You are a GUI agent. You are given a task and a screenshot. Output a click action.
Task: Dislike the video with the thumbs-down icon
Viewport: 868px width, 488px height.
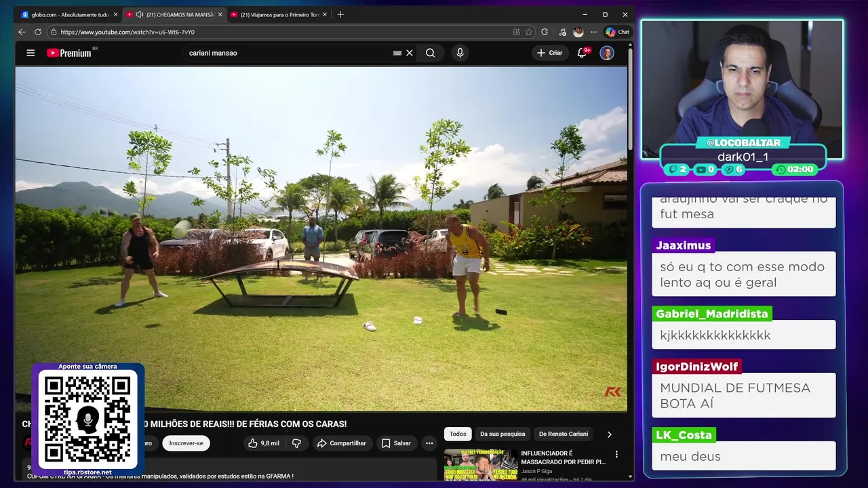coord(296,443)
